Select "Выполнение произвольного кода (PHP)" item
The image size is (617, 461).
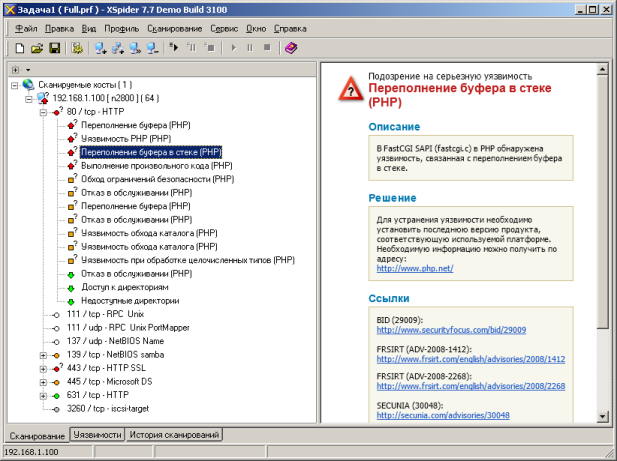157,166
